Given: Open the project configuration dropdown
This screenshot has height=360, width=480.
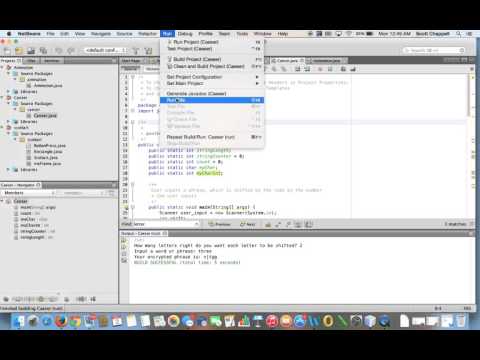Looking at the screenshot, I should pyautogui.click(x=105, y=50).
